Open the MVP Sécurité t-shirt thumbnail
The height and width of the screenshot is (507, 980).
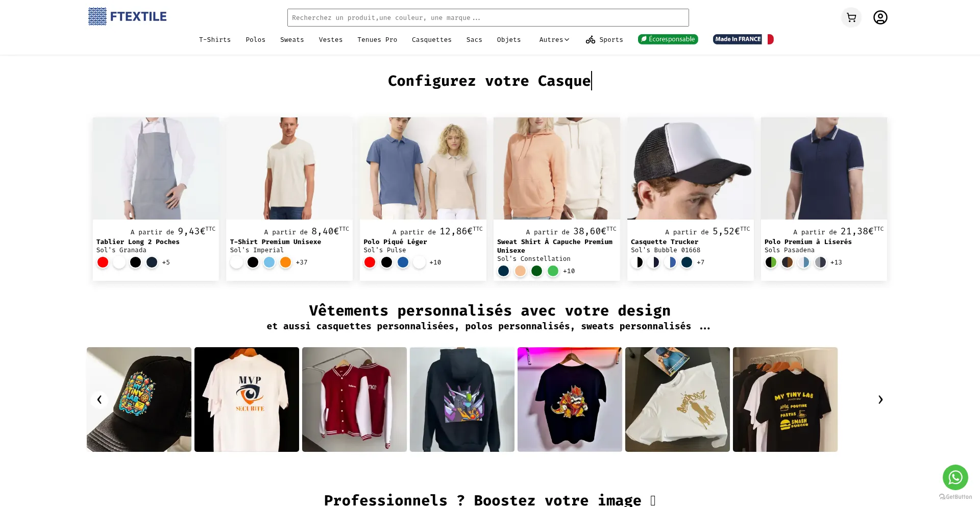point(247,399)
